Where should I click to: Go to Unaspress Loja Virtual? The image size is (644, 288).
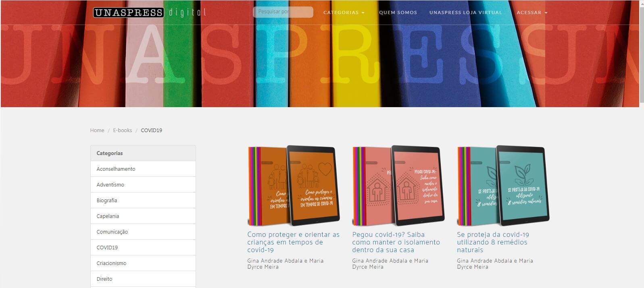point(465,12)
